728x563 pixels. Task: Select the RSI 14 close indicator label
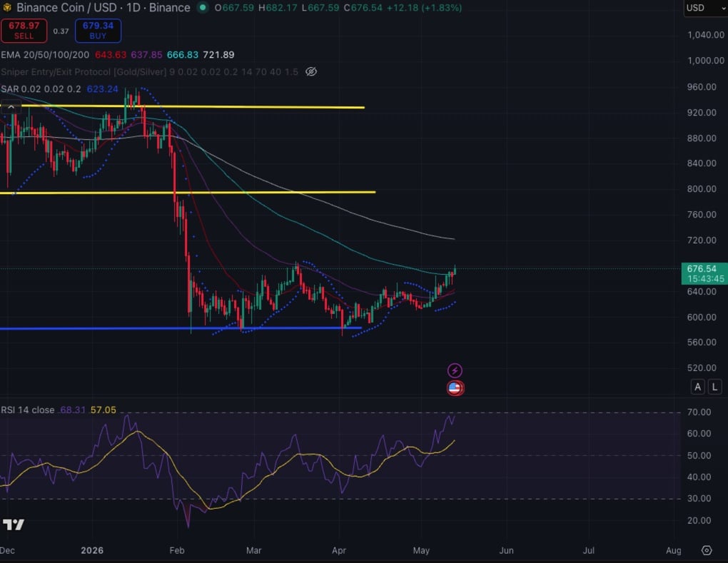tap(28, 410)
